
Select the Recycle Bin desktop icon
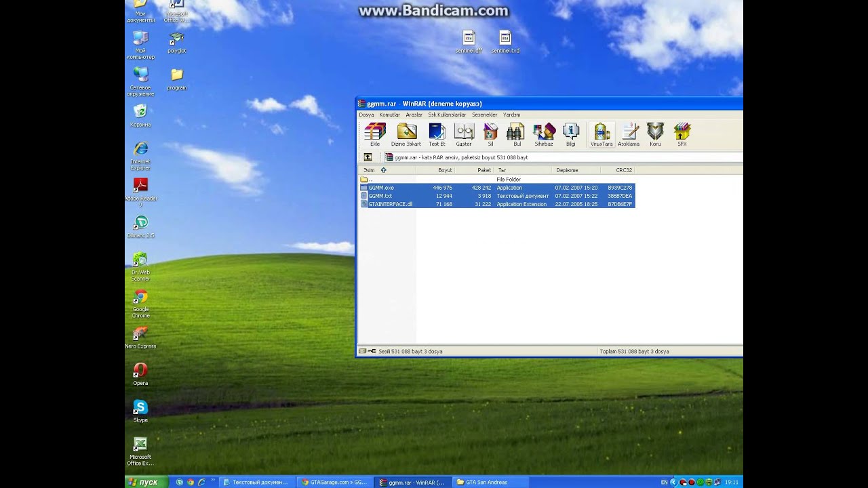pos(140,116)
